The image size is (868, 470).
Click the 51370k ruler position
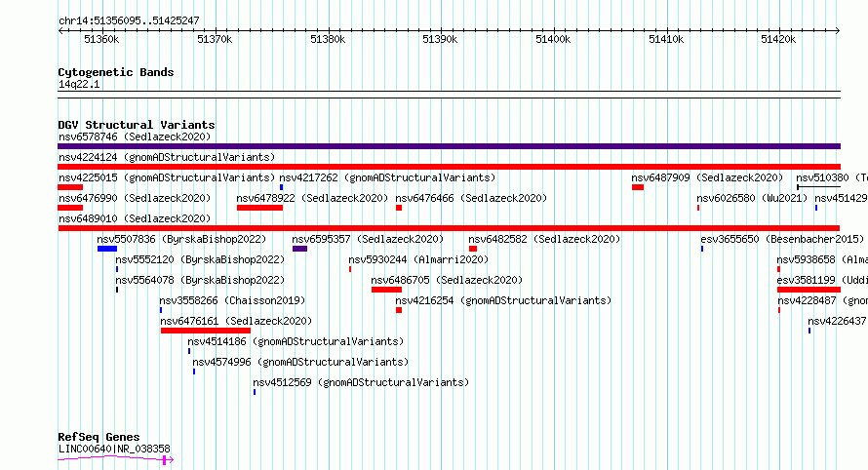[215, 39]
